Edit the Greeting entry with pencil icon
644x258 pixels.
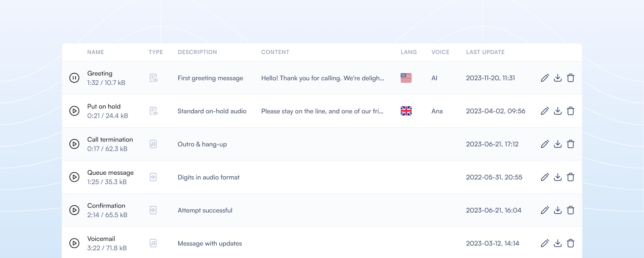545,78
